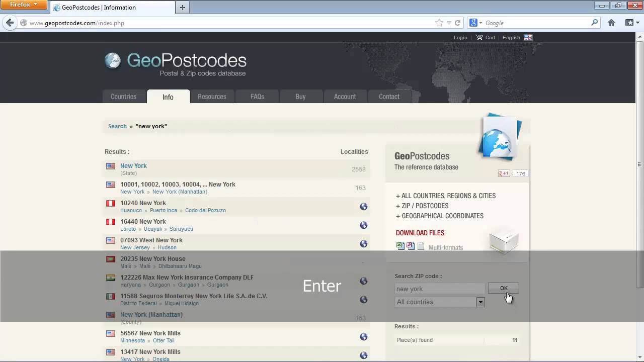The width and height of the screenshot is (644, 362).
Task: Expand the address bar history dropdown arrow
Action: click(x=449, y=23)
